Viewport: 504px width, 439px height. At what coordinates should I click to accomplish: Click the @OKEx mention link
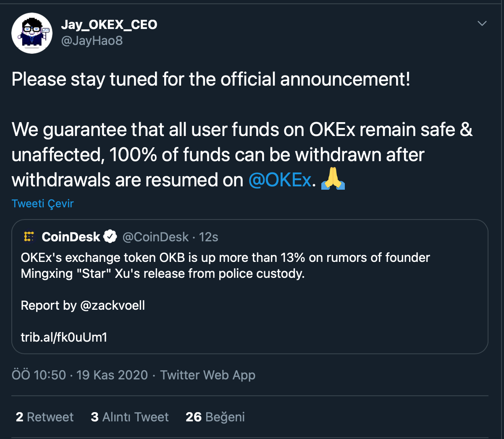[280, 180]
